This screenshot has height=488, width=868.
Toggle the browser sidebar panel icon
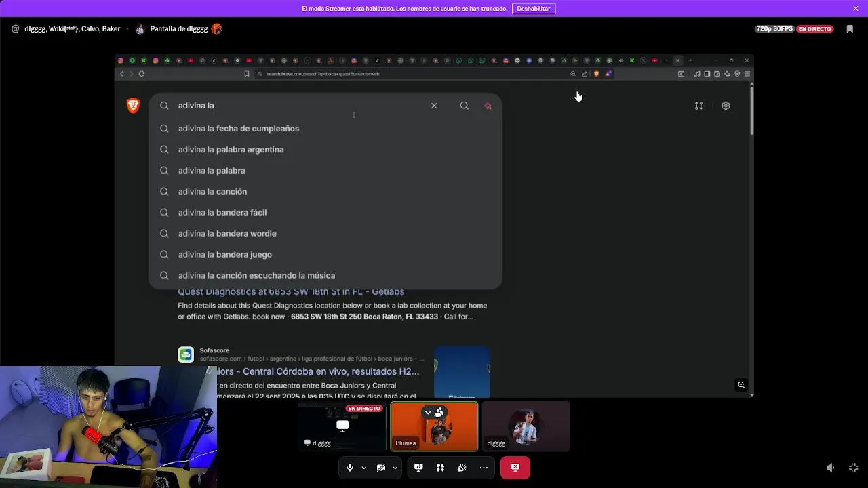[x=707, y=74]
